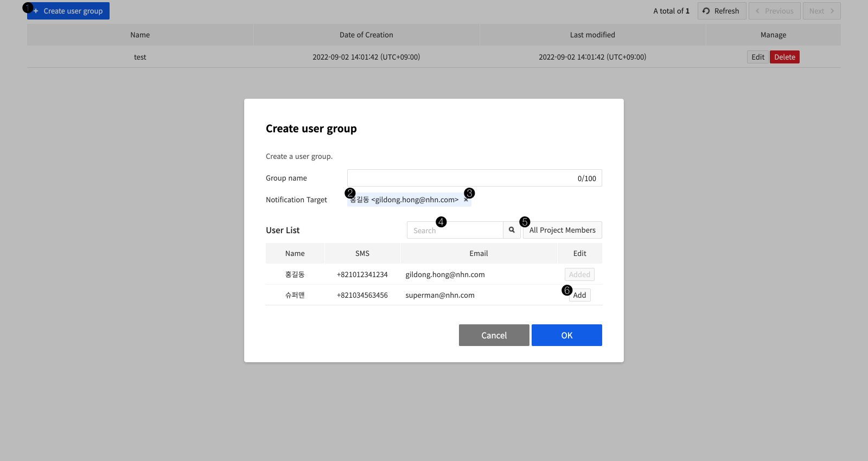Click the disabled Added button for gildong.hong
Image resolution: width=868 pixels, height=461 pixels.
click(x=579, y=274)
